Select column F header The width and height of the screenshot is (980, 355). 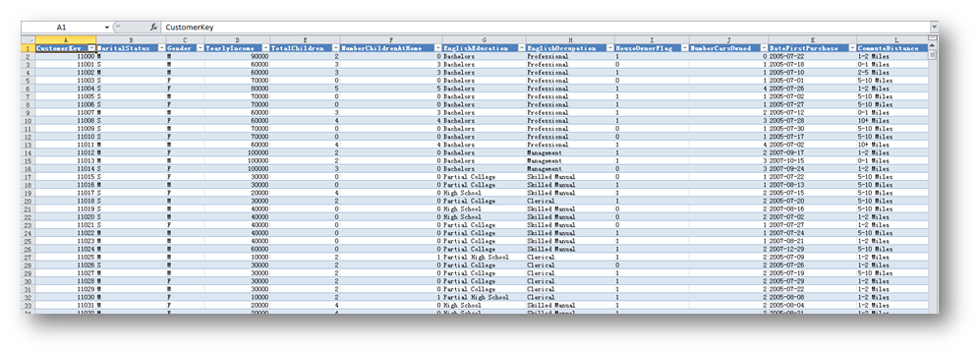391,39
